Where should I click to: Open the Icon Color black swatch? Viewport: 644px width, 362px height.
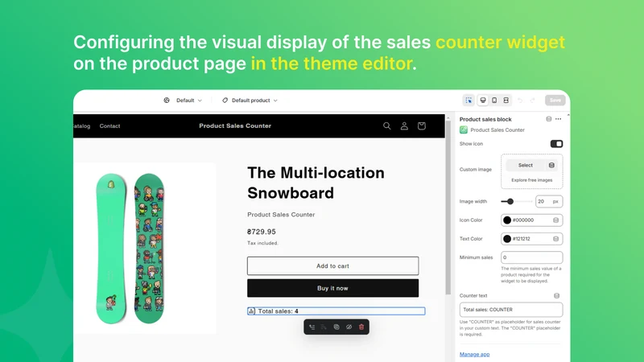pyautogui.click(x=507, y=220)
